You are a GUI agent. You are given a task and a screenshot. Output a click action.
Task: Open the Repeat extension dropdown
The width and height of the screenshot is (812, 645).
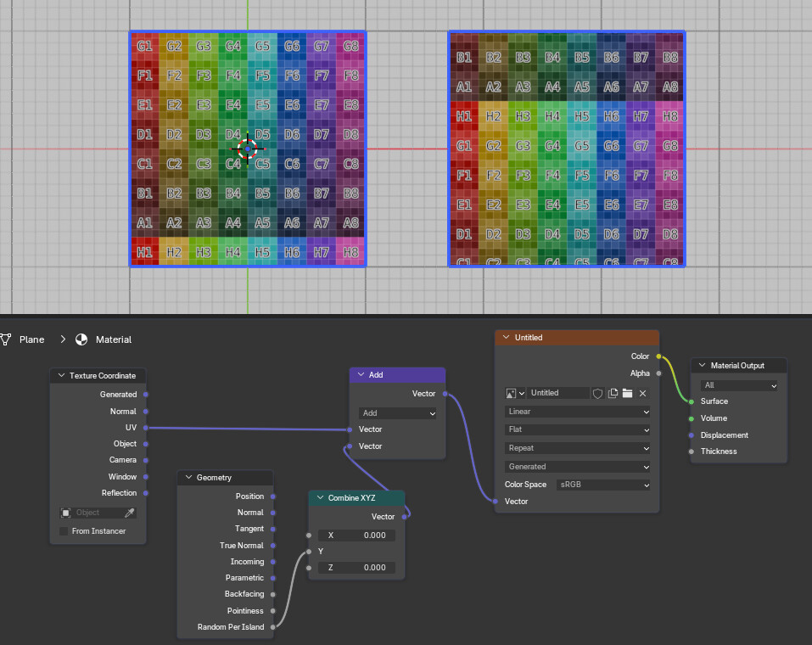[x=578, y=448]
